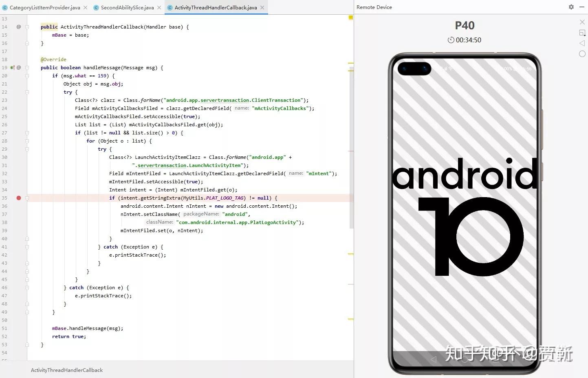Click e.printStackTrace() on line 47
The height and width of the screenshot is (378, 588).
point(104,296)
